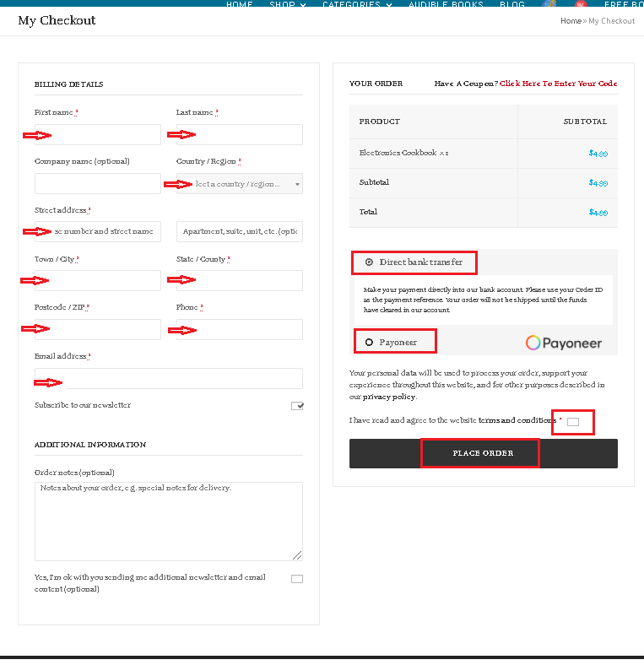
Task: Click the Company name (optional) field
Action: (98, 184)
